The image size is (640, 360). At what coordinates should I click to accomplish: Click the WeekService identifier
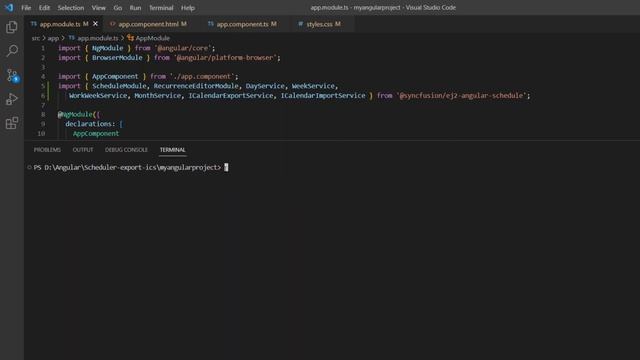pyautogui.click(x=313, y=86)
